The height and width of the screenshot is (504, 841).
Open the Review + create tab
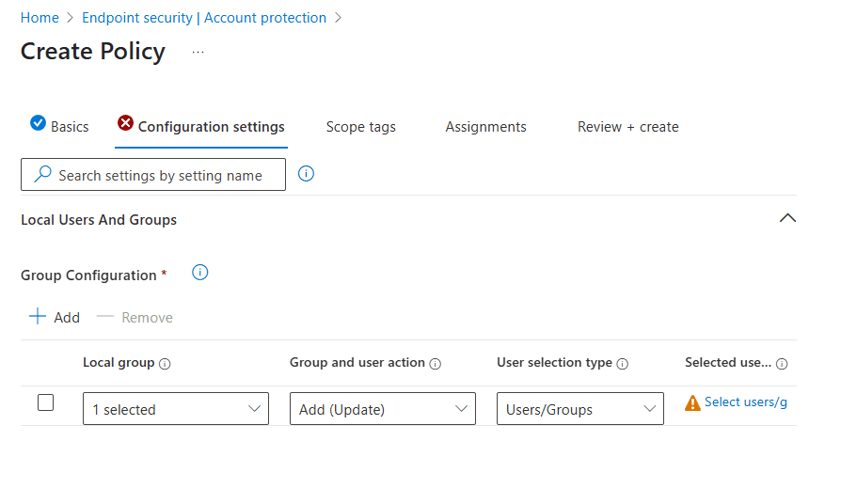coord(627,127)
